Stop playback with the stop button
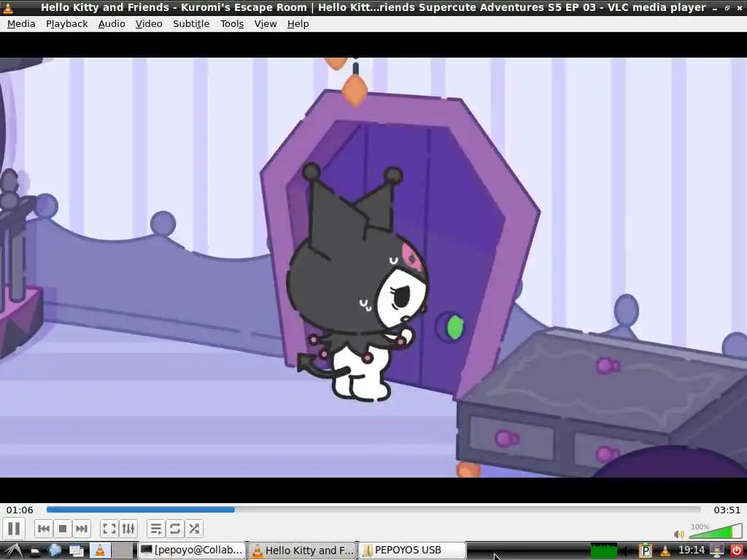 pos(63,529)
